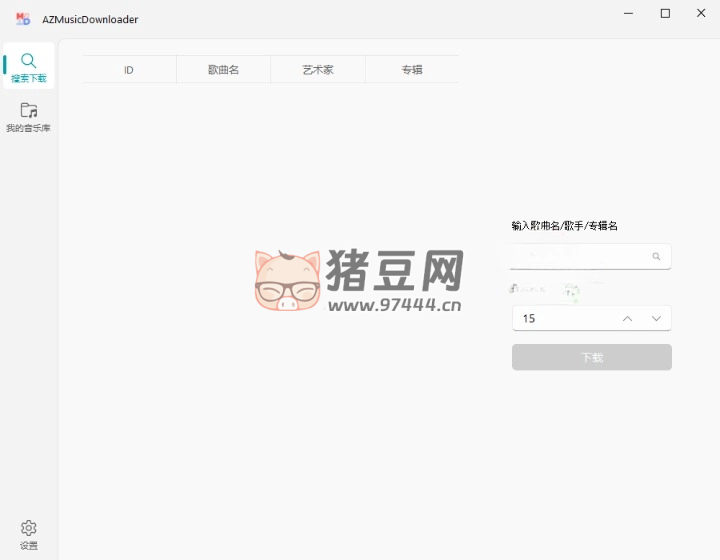Decrease the count with the down chevron
The width and height of the screenshot is (720, 560).
656,318
